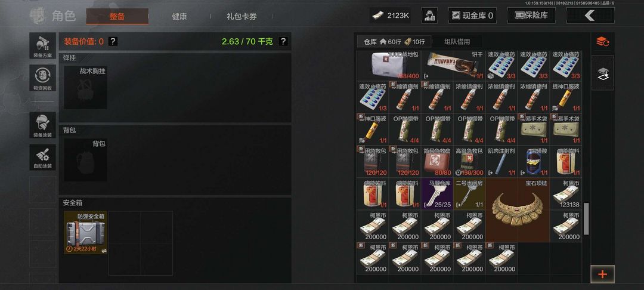
Task: Select the 马厩仓库 key item
Action: click(x=437, y=194)
